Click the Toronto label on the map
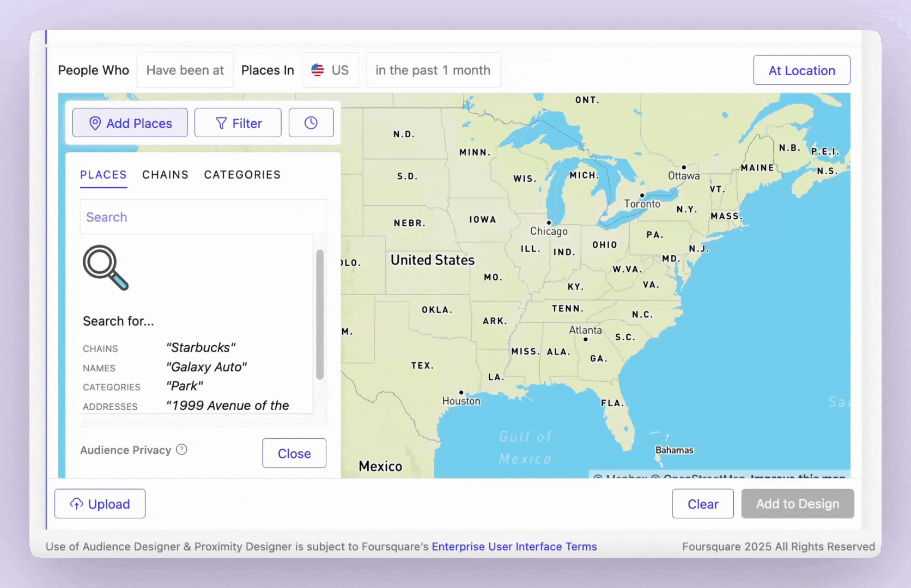The image size is (911, 588). click(642, 204)
